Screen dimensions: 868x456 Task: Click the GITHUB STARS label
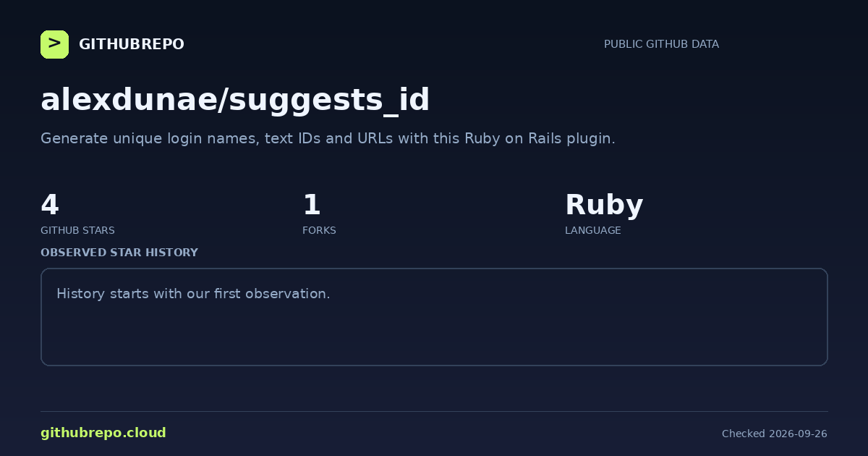pos(77,230)
